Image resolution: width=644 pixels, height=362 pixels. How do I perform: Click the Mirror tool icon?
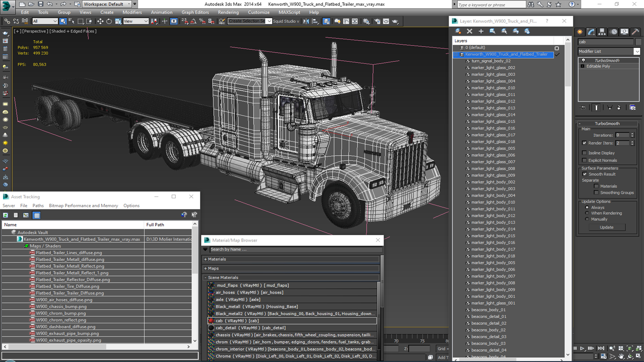[306, 21]
